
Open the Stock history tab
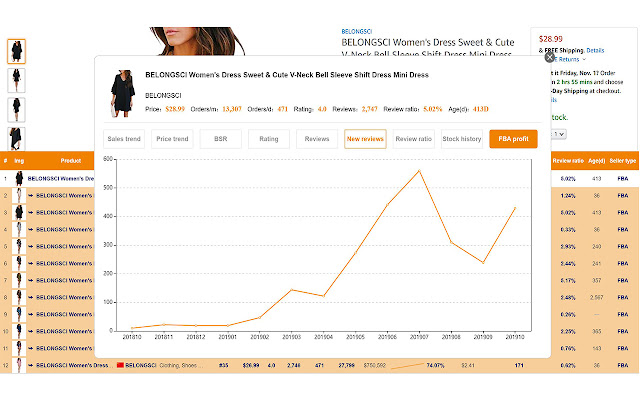(462, 139)
